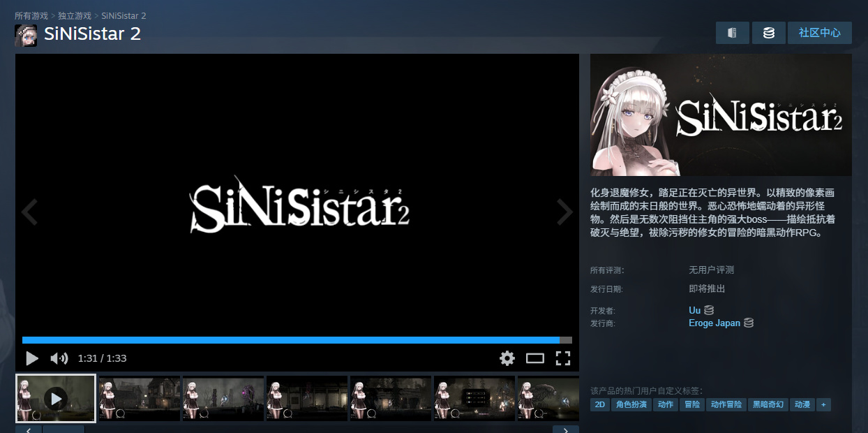Select the 动作冒险 tag

tap(726, 404)
